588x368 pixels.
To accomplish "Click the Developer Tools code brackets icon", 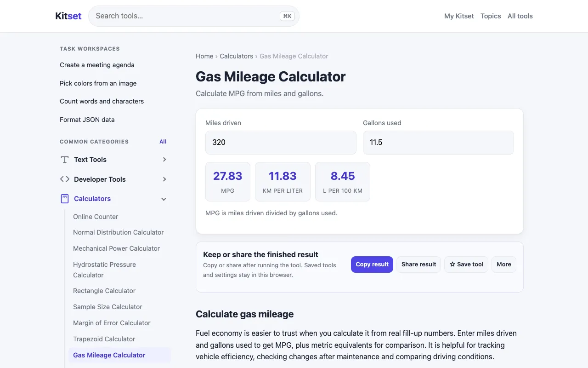I will tap(65, 179).
